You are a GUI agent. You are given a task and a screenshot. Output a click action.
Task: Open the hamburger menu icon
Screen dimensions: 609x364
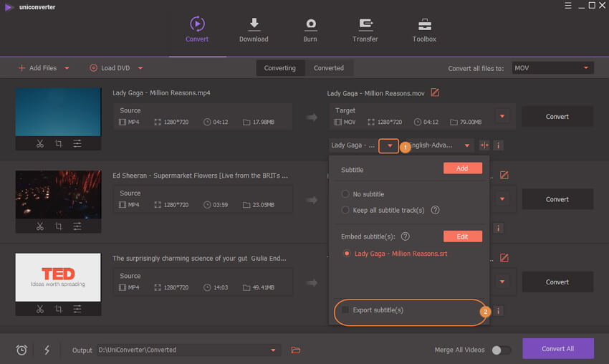point(568,6)
